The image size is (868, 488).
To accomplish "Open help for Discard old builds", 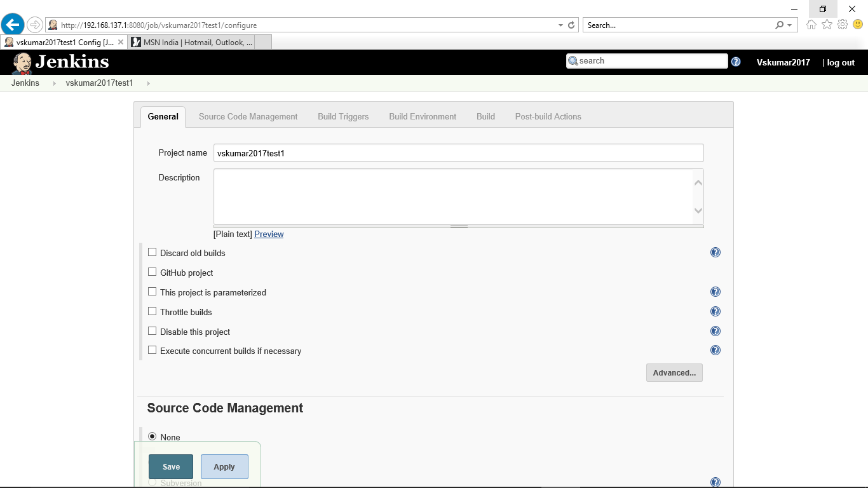I will point(715,252).
